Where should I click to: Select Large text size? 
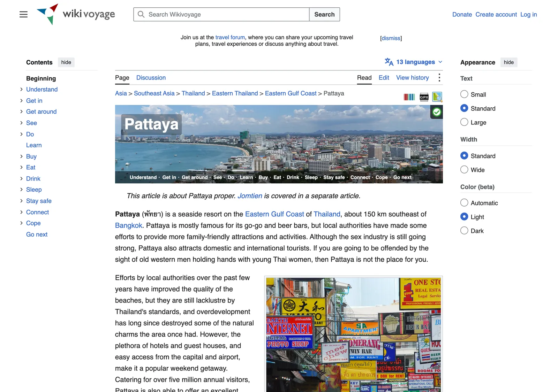coord(464,122)
